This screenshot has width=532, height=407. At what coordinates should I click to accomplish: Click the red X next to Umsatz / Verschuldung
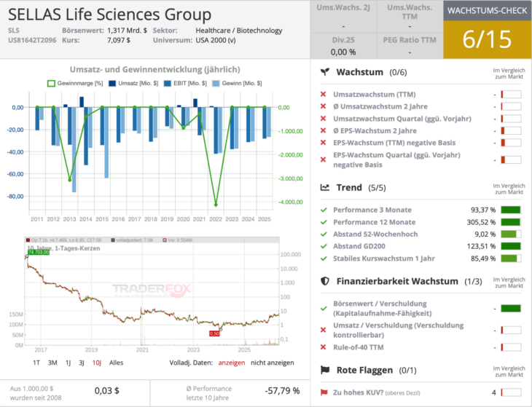click(x=323, y=330)
